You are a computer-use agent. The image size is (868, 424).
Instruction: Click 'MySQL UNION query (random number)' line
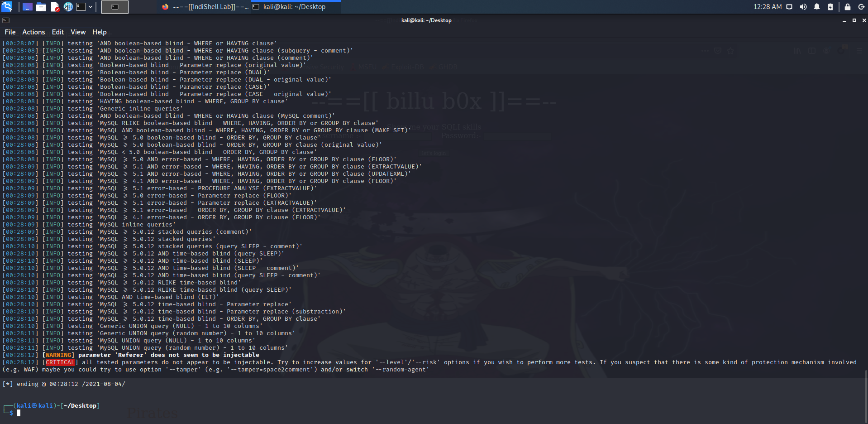[x=145, y=348]
